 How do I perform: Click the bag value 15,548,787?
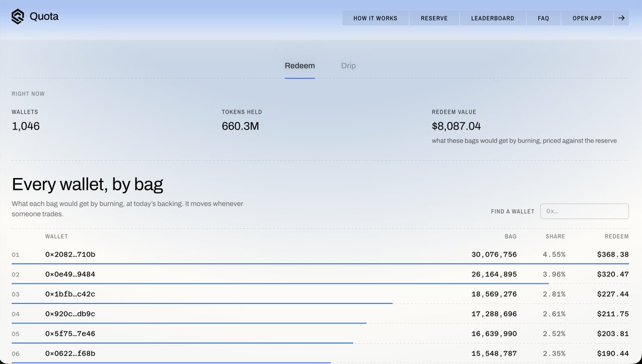pyautogui.click(x=494, y=353)
